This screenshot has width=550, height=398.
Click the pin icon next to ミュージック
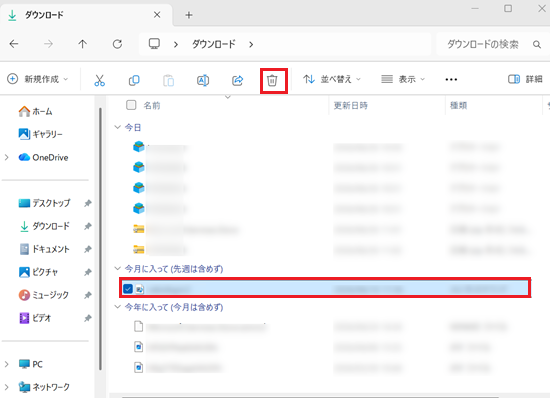point(88,295)
